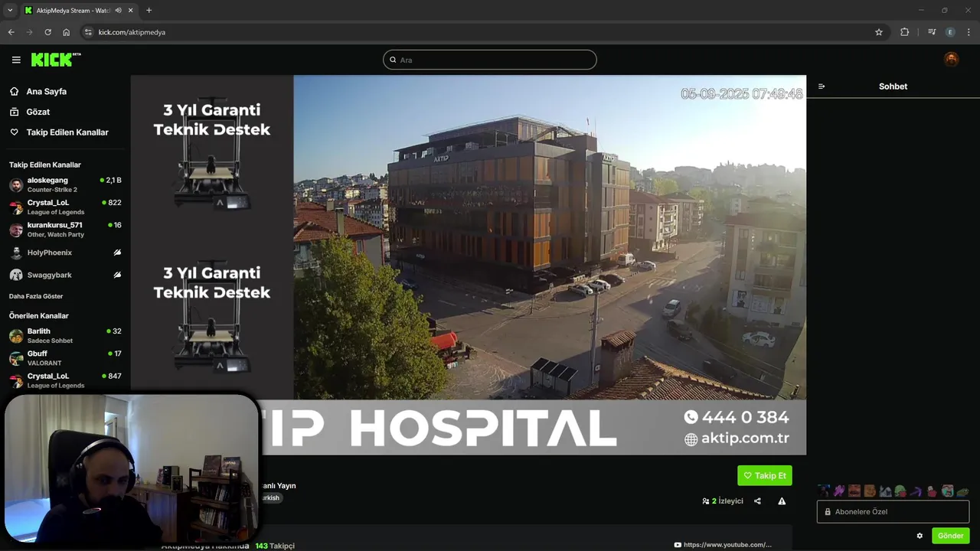Click the browser home button

(x=66, y=32)
